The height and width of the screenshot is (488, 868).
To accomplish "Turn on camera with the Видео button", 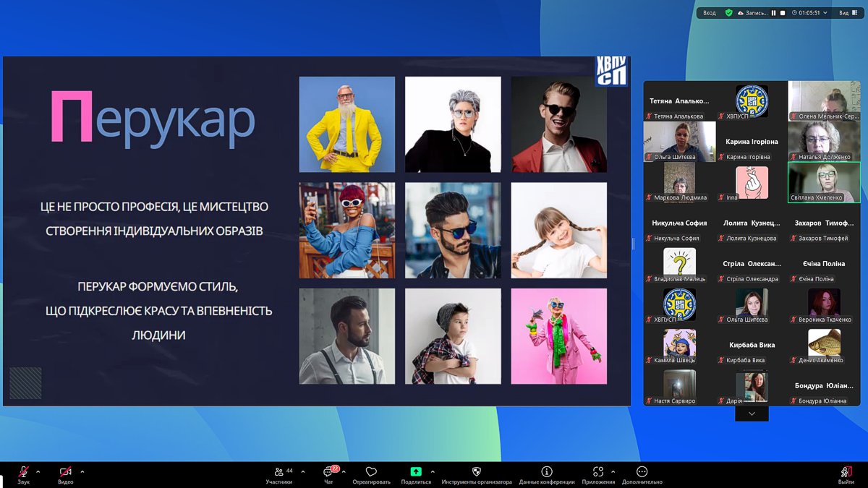I will [x=66, y=475].
